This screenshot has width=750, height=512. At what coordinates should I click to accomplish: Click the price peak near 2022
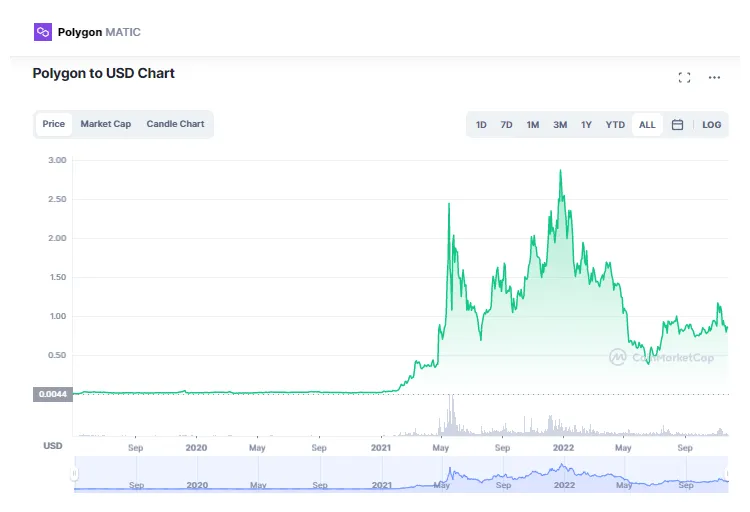pos(561,171)
